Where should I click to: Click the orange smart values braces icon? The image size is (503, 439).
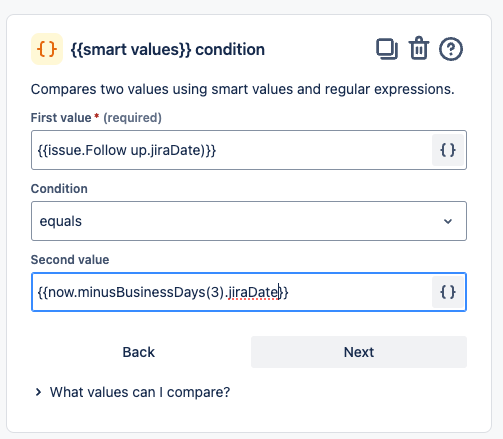[x=47, y=49]
